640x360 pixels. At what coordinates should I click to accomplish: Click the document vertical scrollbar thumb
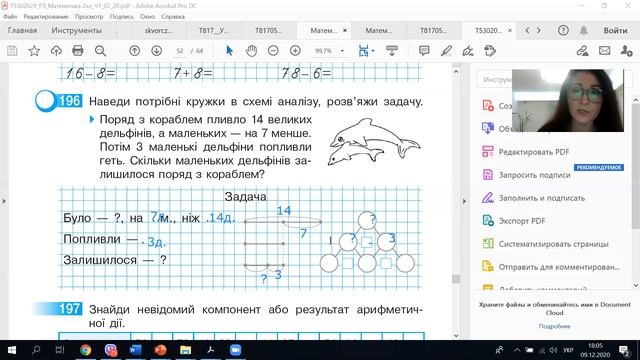click(456, 278)
